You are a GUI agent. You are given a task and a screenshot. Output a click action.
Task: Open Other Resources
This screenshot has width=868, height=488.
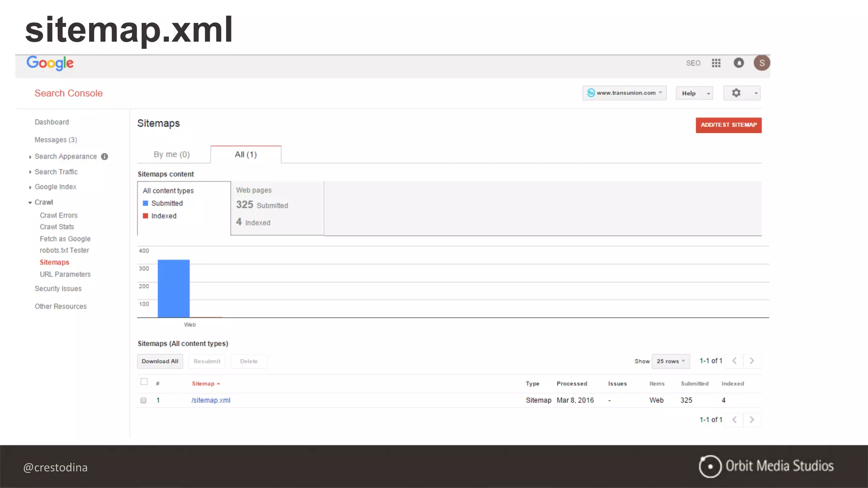point(61,306)
